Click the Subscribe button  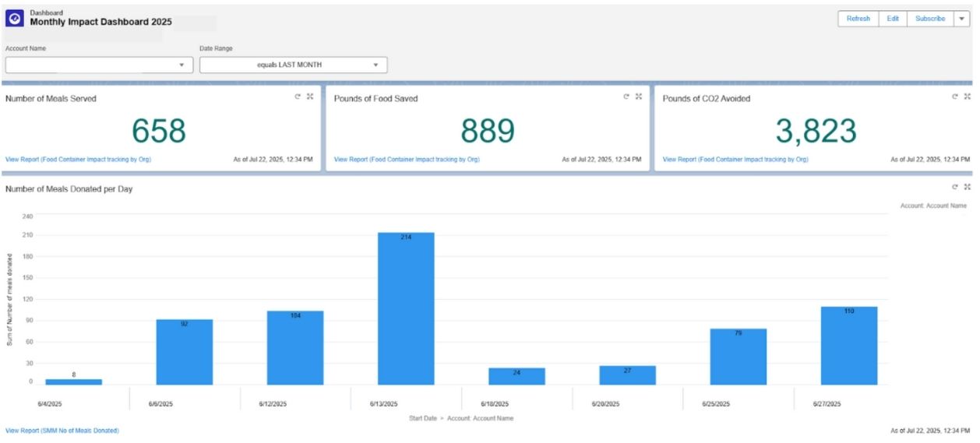pos(930,19)
